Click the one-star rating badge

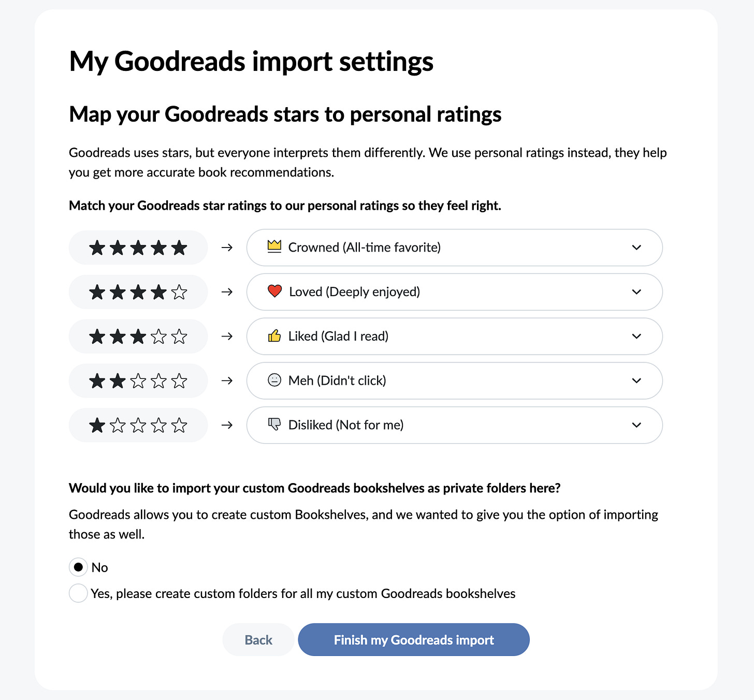click(x=138, y=425)
